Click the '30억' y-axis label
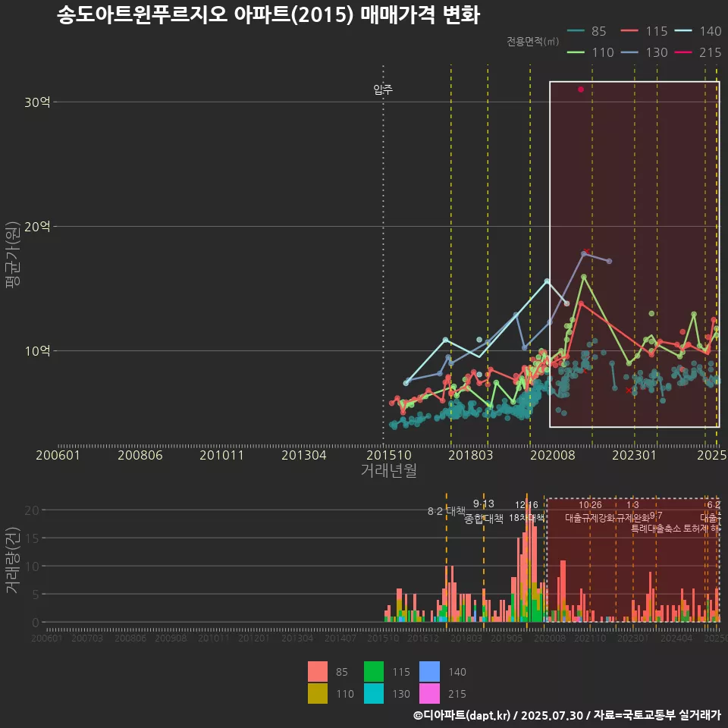 tap(37, 102)
